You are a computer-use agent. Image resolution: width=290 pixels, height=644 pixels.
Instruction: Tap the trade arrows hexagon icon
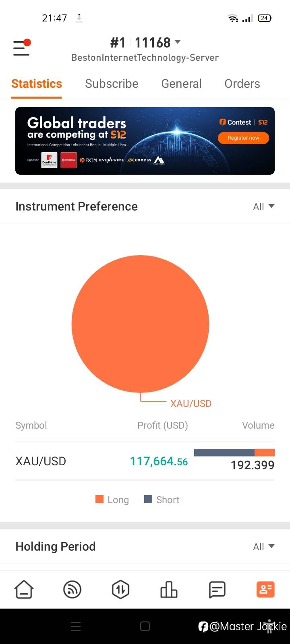click(x=120, y=590)
